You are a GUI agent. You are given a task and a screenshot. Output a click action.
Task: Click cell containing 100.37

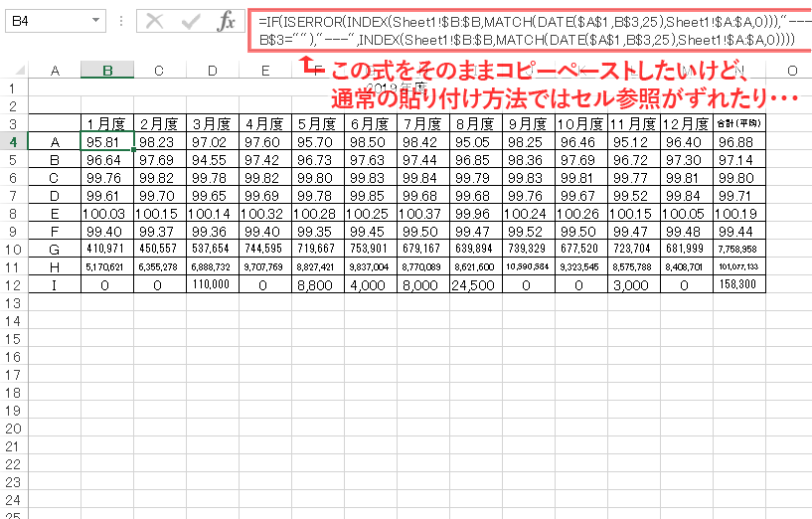pos(423,214)
